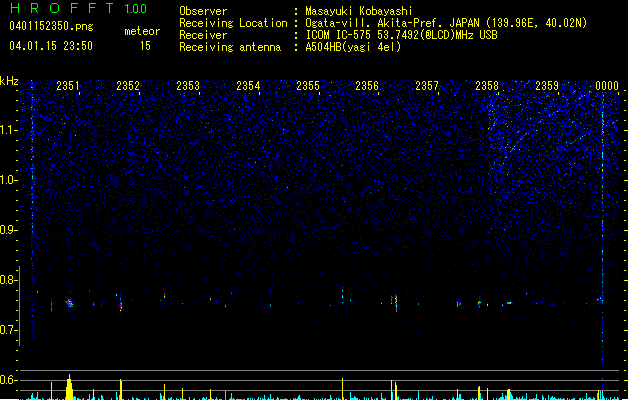
Task: Click the 2353 time marker
Action: (188, 86)
